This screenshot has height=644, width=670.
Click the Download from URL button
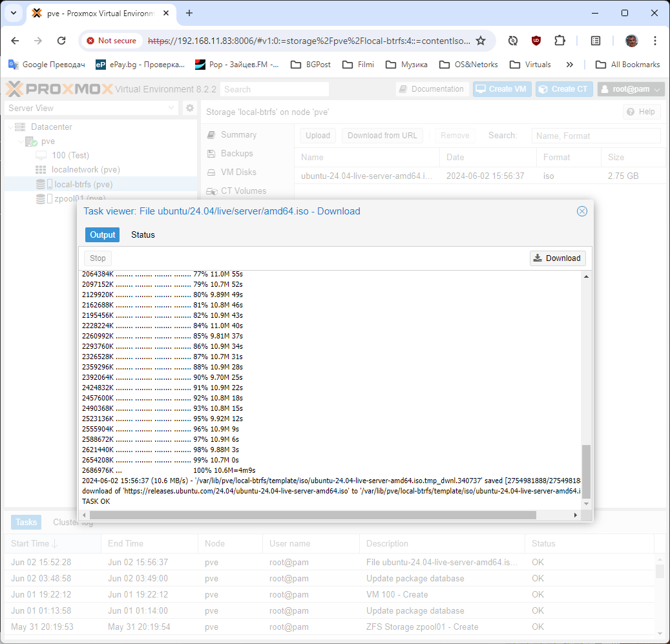click(382, 136)
